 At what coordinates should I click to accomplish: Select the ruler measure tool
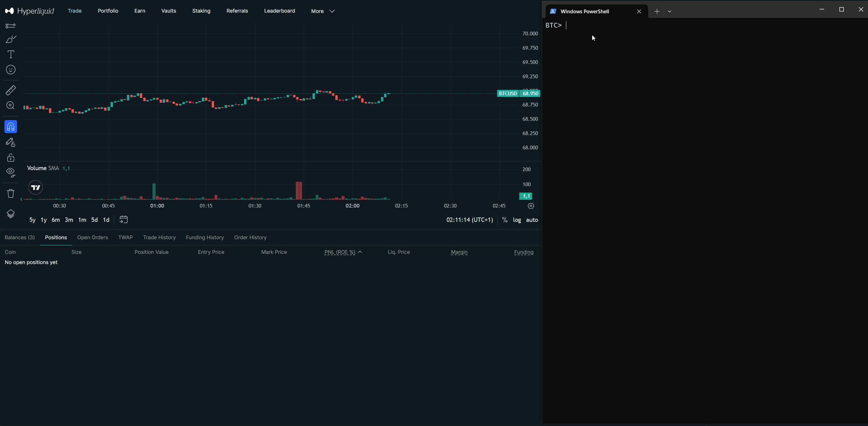(x=11, y=90)
